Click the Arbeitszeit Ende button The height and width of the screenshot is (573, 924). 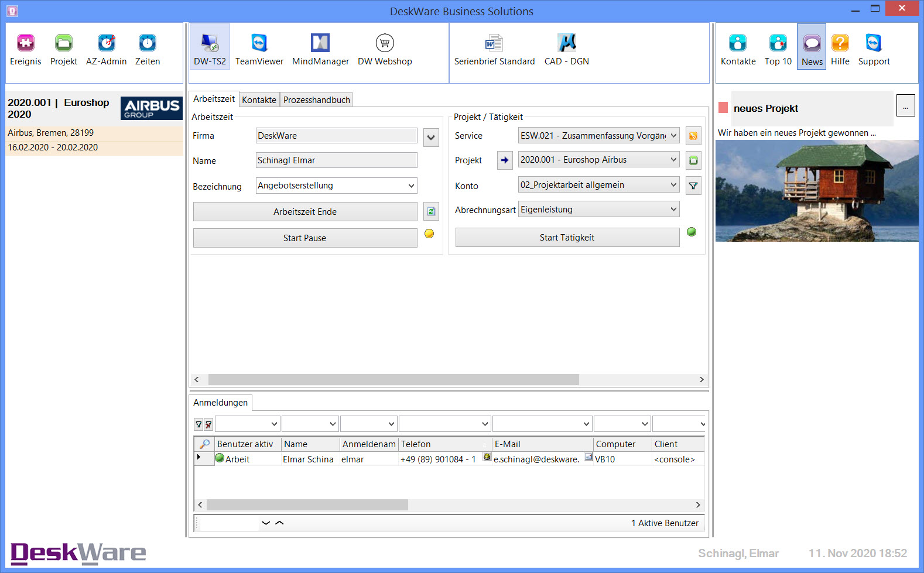click(x=305, y=212)
